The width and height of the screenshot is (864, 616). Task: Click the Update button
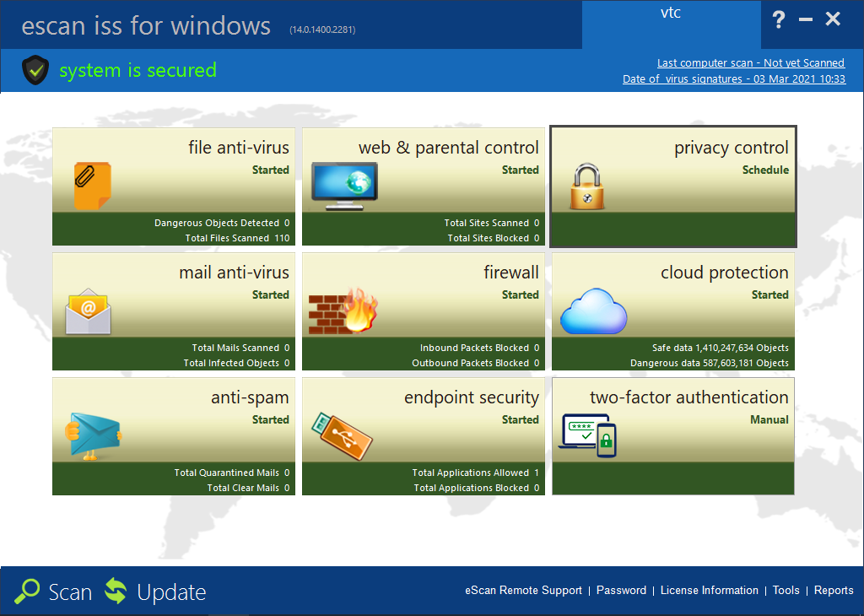(x=155, y=592)
